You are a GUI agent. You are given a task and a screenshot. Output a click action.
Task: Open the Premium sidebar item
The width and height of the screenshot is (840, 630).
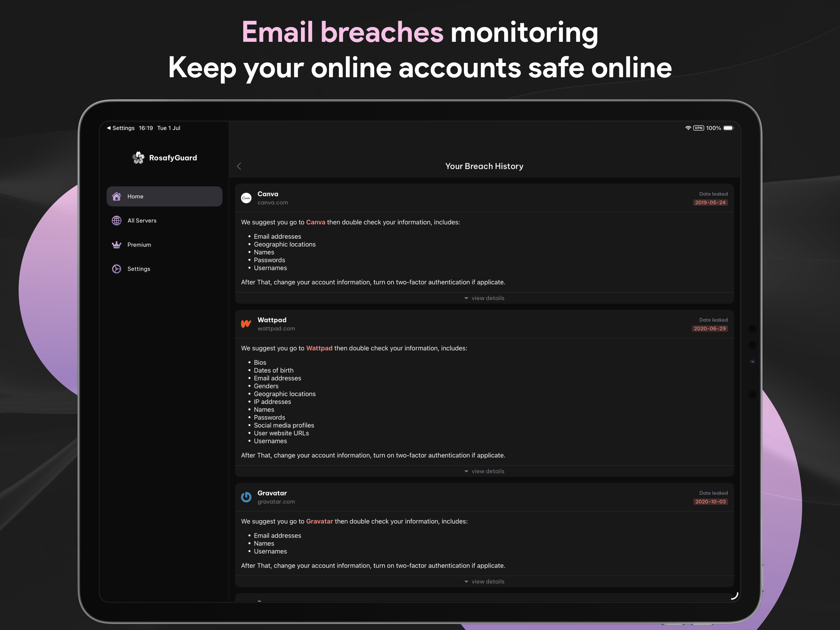[165, 245]
